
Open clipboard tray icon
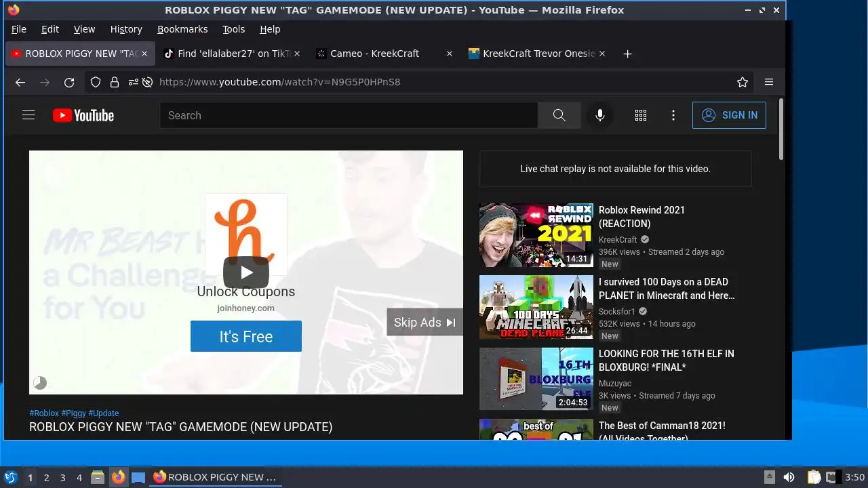coord(814,477)
